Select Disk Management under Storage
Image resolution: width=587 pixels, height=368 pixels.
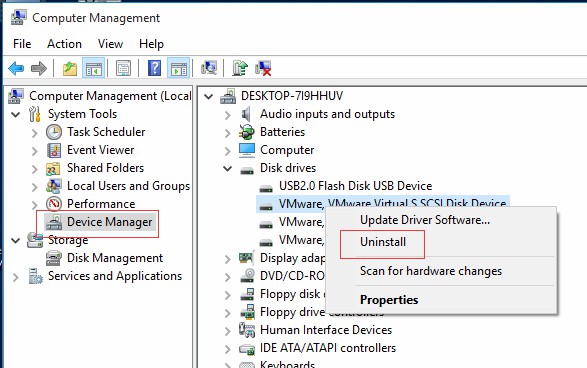coord(115,258)
